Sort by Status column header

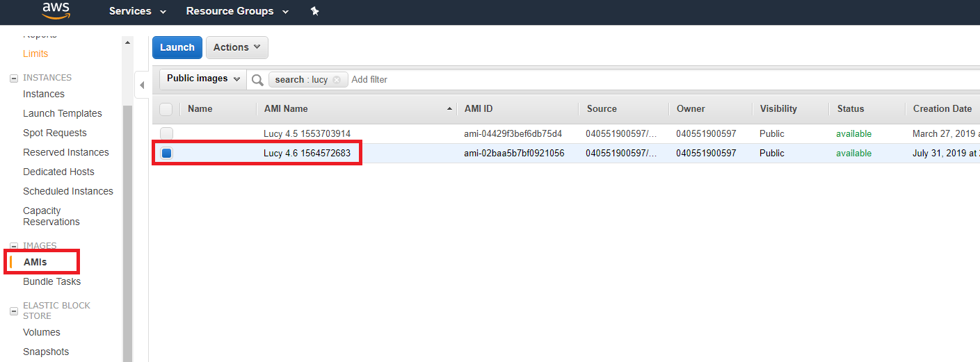tap(851, 109)
